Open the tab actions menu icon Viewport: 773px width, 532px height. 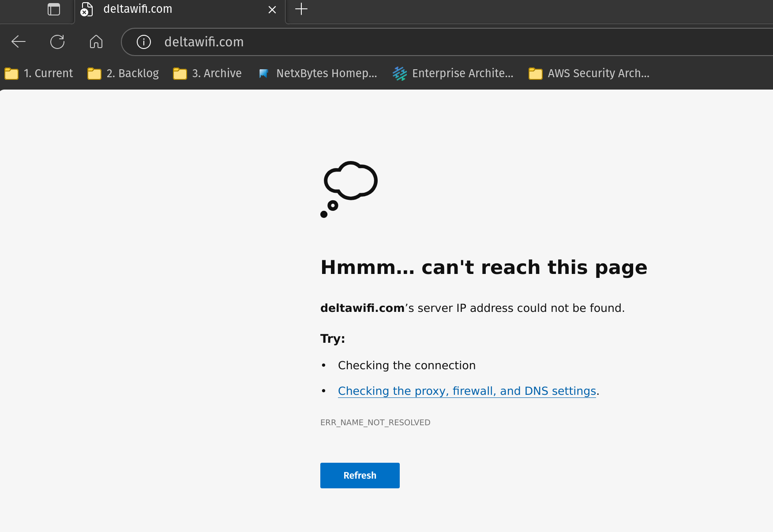pyautogui.click(x=54, y=9)
